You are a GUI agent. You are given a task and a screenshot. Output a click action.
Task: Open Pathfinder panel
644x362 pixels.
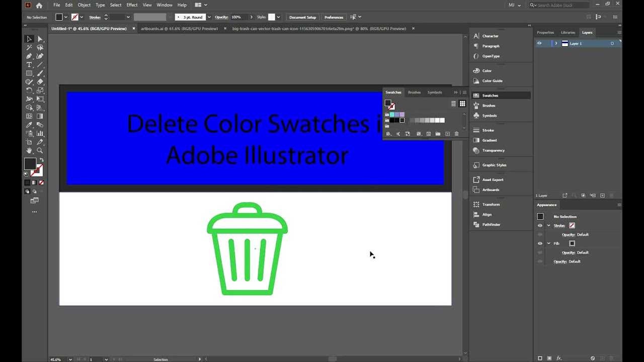(491, 224)
